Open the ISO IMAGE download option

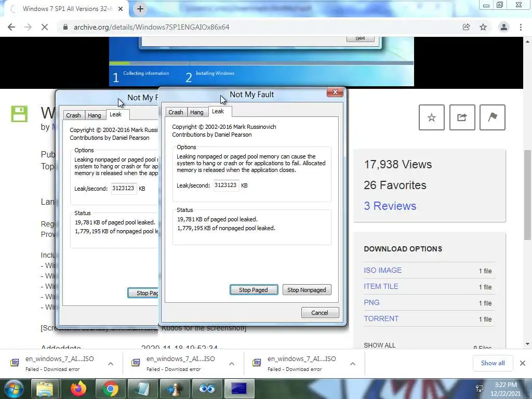pyautogui.click(x=383, y=270)
